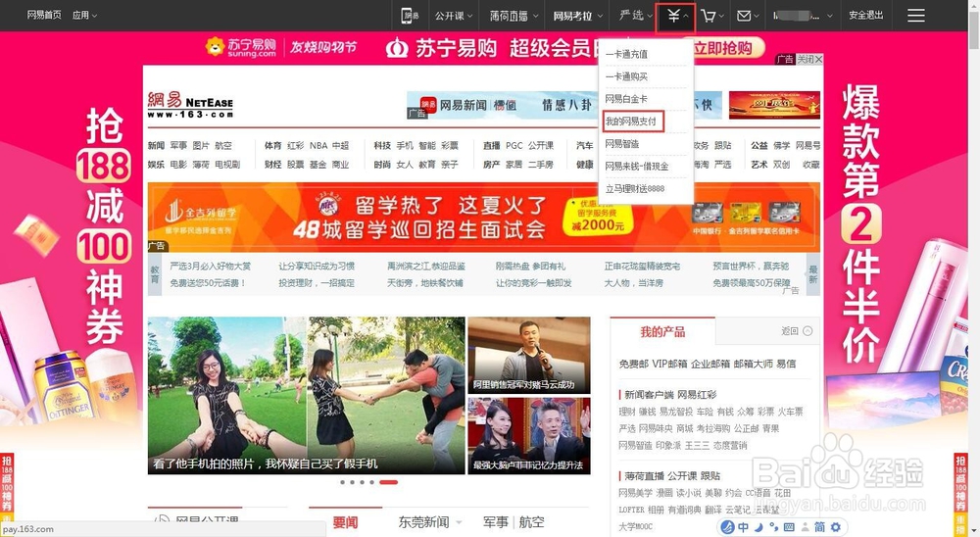Open NBA channel link
980x537 pixels.
coord(318,145)
